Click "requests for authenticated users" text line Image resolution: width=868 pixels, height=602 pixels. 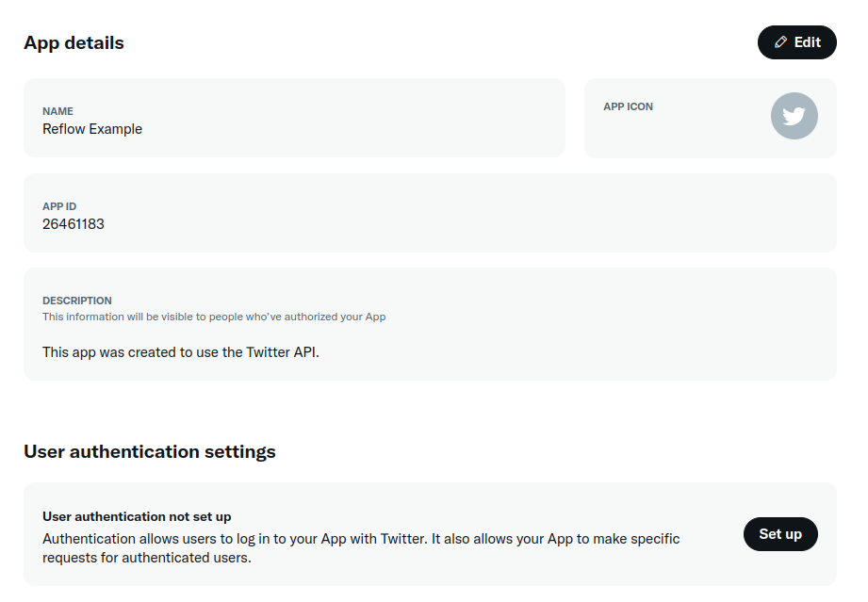147,558
